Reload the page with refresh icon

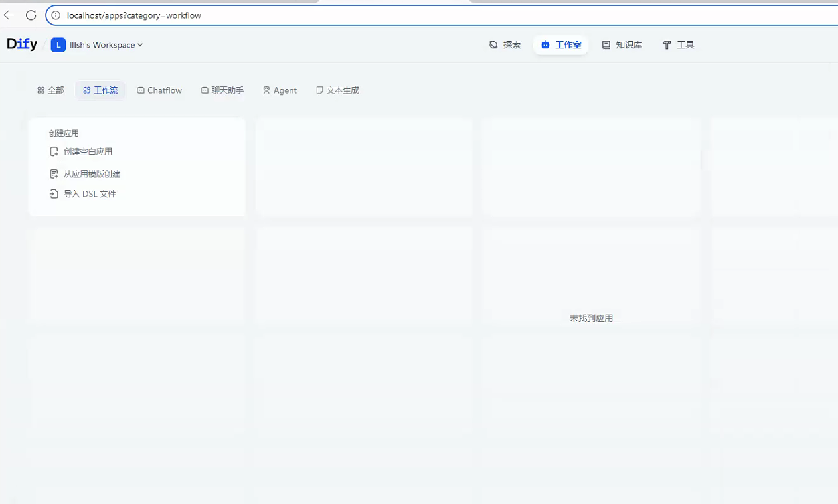click(31, 15)
